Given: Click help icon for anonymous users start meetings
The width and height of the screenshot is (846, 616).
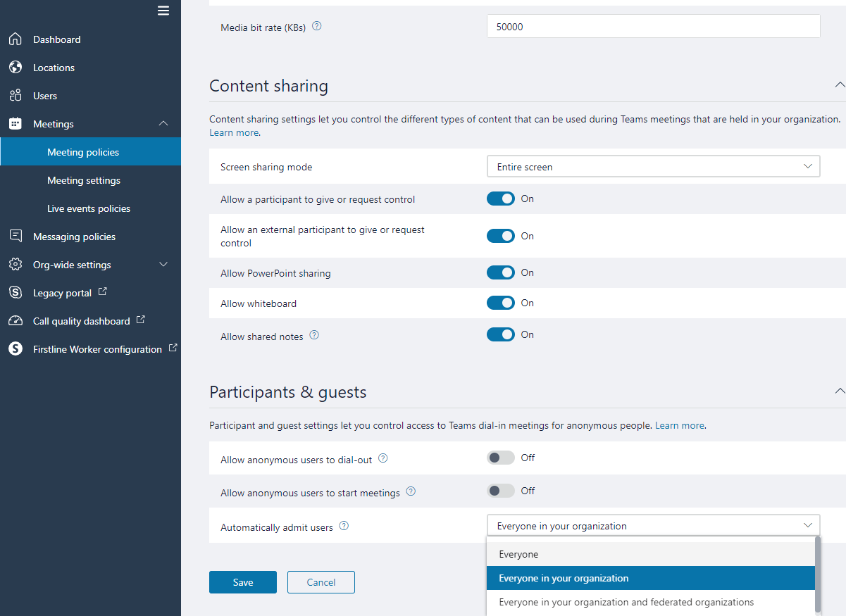Looking at the screenshot, I should point(411,491).
